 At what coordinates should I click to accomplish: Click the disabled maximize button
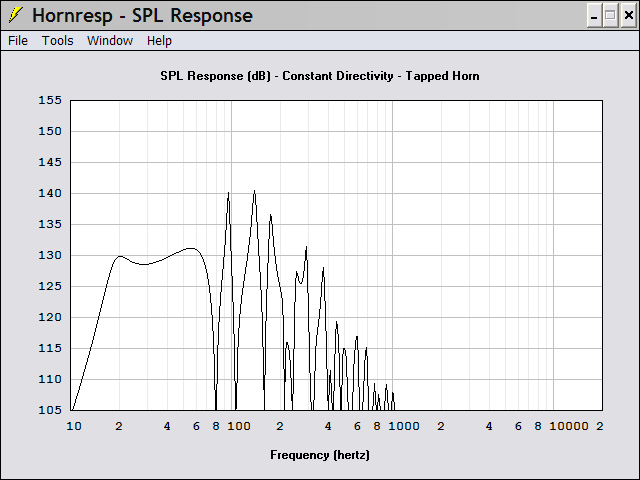(610, 16)
